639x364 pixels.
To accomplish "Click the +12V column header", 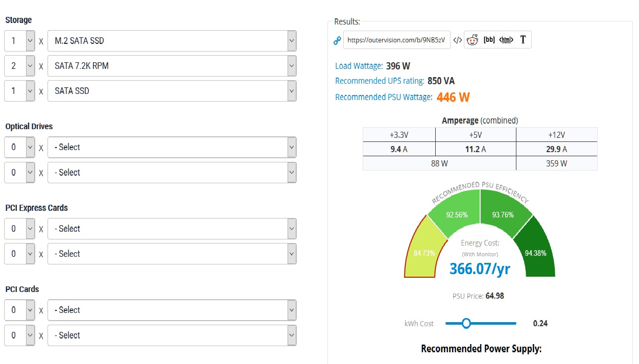I will [x=556, y=135].
